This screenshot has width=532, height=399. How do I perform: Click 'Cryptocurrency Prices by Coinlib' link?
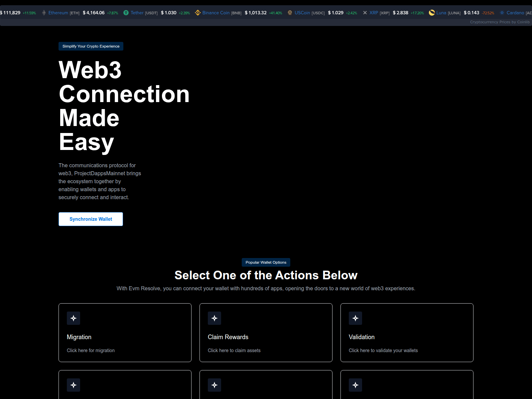click(499, 22)
